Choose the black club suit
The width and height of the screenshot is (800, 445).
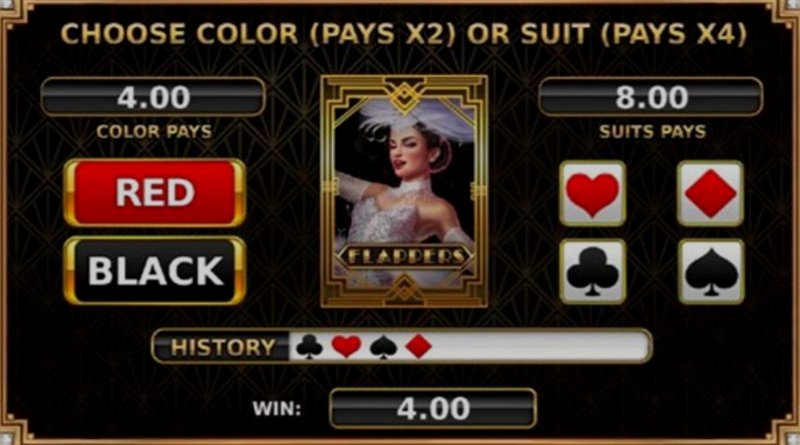point(592,271)
